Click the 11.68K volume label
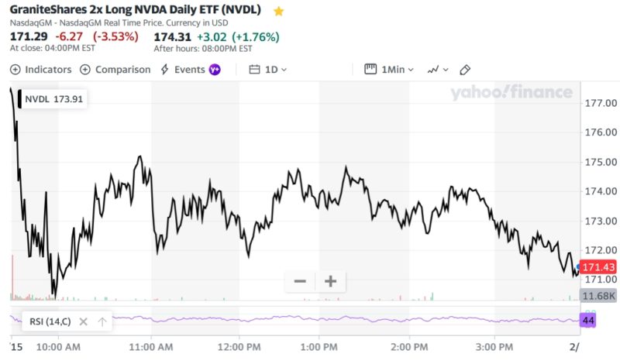Image resolution: width=620 pixels, height=364 pixels. point(598,296)
